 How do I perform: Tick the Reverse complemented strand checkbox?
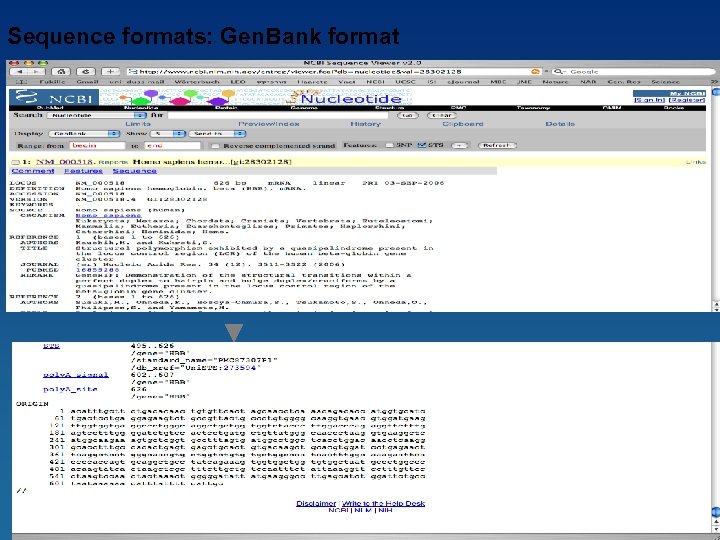(x=215, y=146)
